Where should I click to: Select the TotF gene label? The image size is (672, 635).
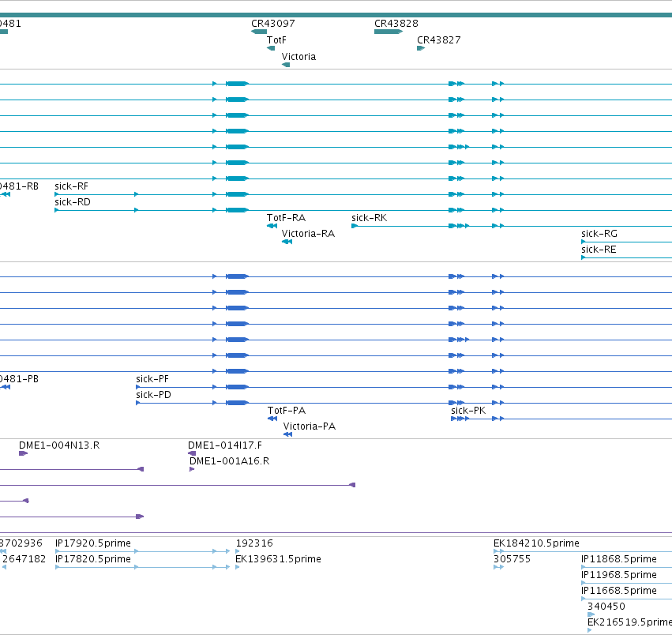[276, 40]
